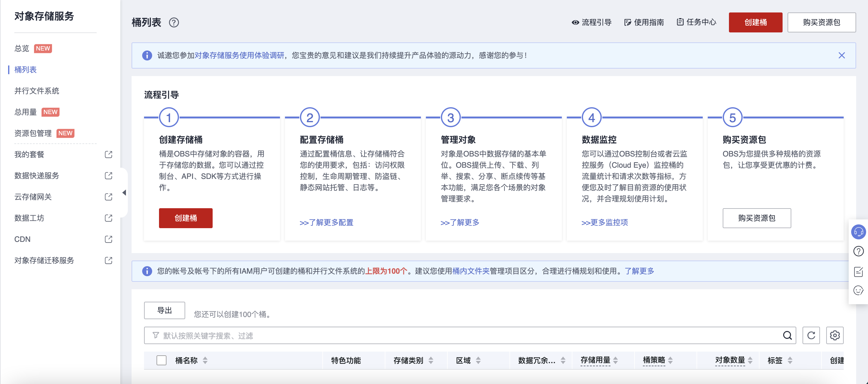This screenshot has width=868, height=384.
Task: Refresh the bucket list
Action: pyautogui.click(x=811, y=335)
